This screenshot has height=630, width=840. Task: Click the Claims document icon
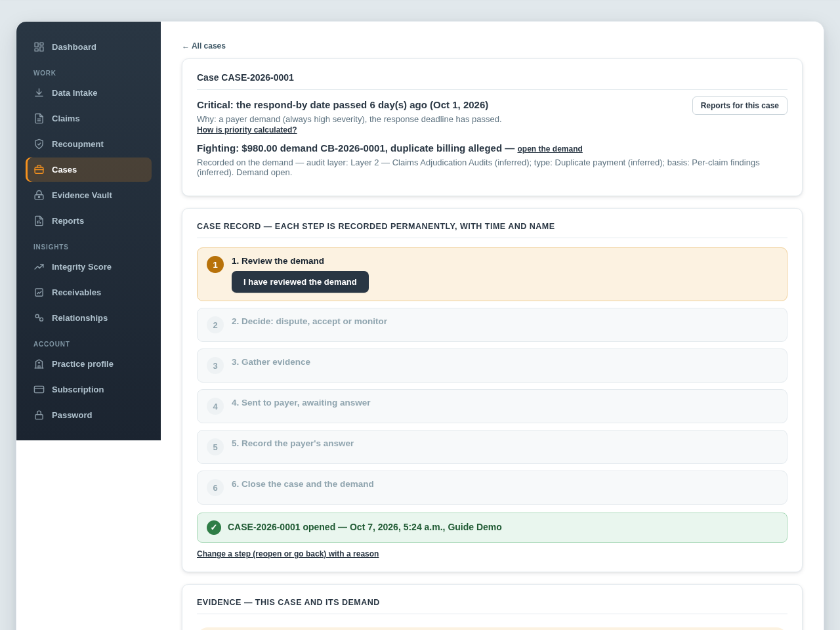(39, 119)
